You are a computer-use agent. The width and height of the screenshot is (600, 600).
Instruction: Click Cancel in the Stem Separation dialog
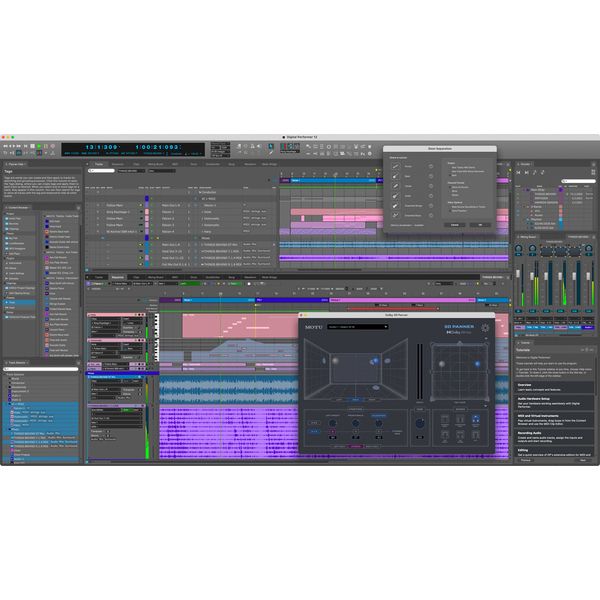pos(455,225)
